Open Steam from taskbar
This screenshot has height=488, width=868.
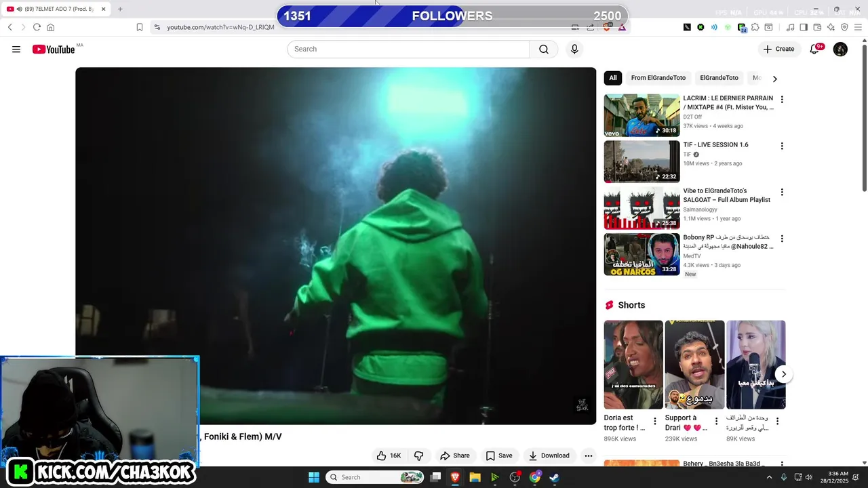pos(554,477)
